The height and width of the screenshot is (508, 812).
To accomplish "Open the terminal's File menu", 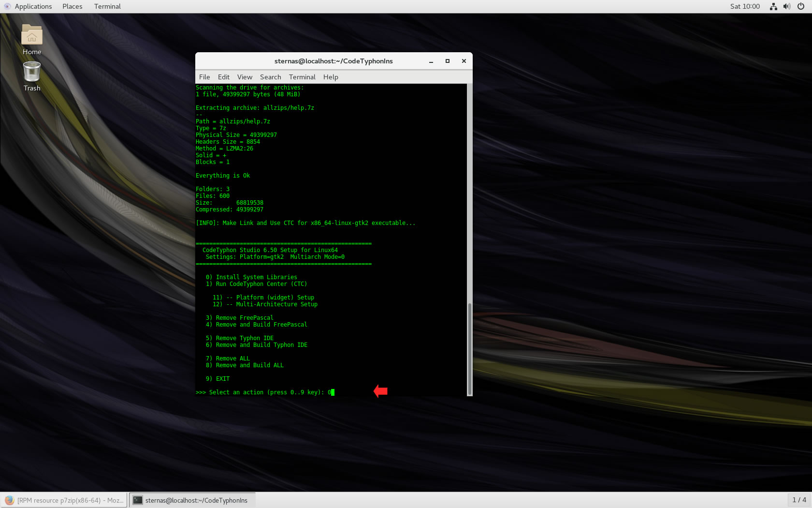I will [204, 77].
